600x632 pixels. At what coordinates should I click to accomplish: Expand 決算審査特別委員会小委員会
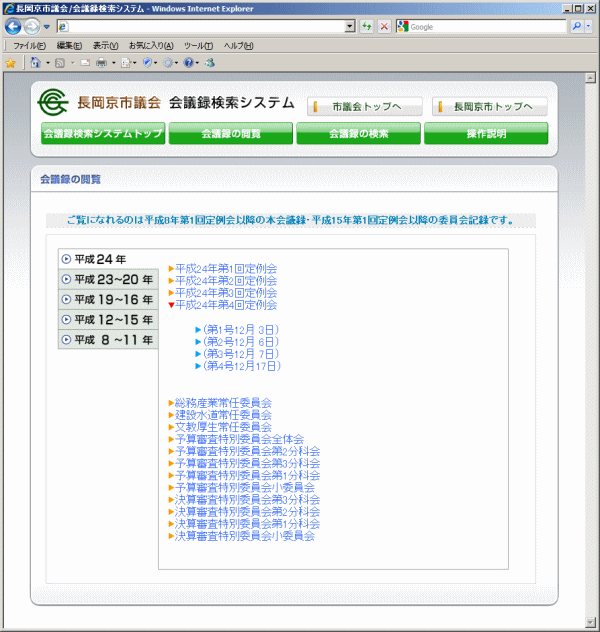(245, 536)
